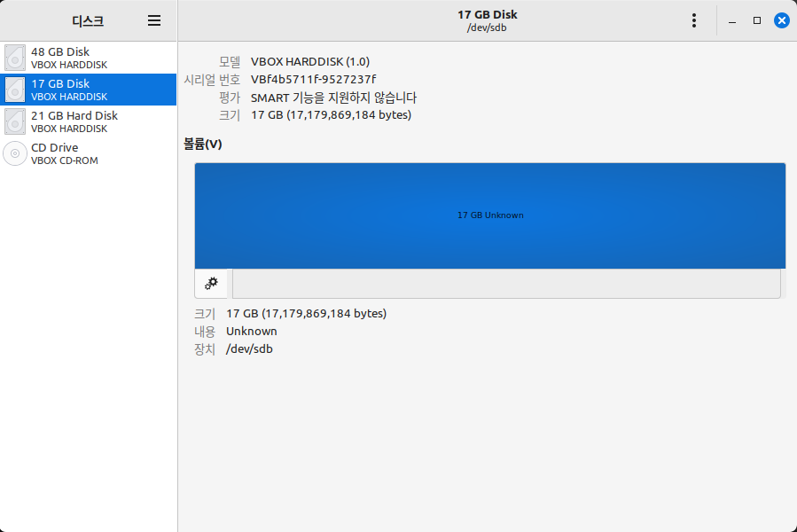Image resolution: width=797 pixels, height=532 pixels.
Task: Open the hamburger application menu
Action: (154, 20)
